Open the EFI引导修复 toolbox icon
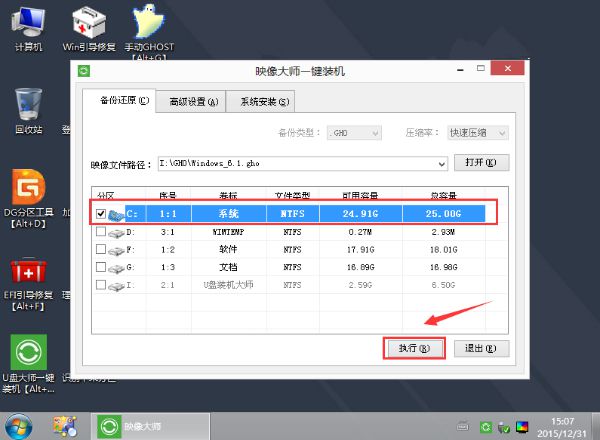This screenshot has width=600, height=440. tap(28, 274)
